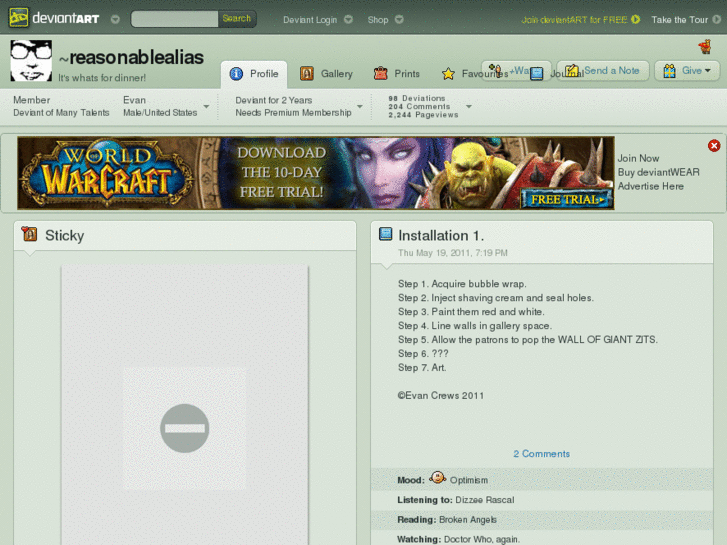Click the Optimism mood smiley icon
727x545 pixels.
click(437, 477)
